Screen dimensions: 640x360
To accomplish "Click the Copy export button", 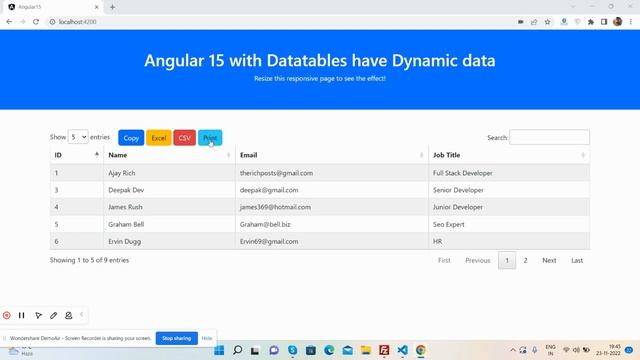I will (131, 138).
